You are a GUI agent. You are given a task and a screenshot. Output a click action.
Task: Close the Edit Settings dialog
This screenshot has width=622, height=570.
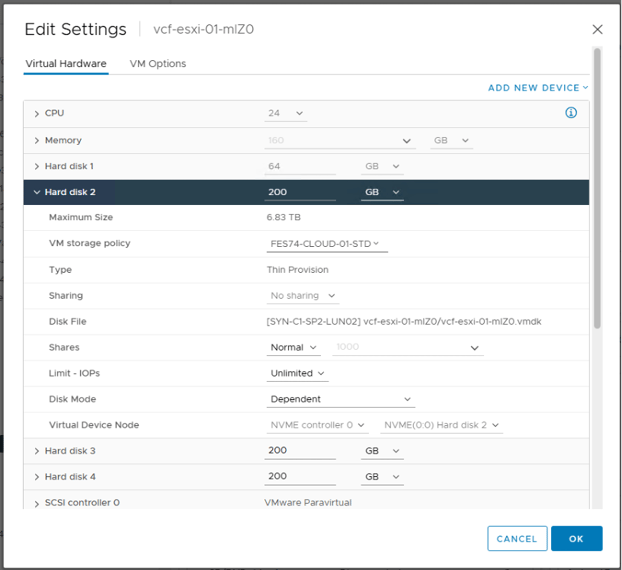(x=597, y=29)
